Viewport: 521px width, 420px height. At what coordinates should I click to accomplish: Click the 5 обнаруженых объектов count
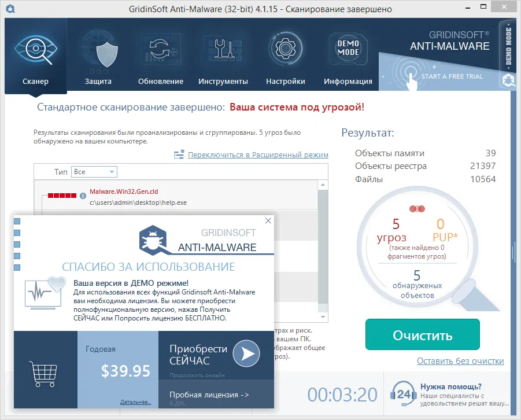tap(417, 285)
